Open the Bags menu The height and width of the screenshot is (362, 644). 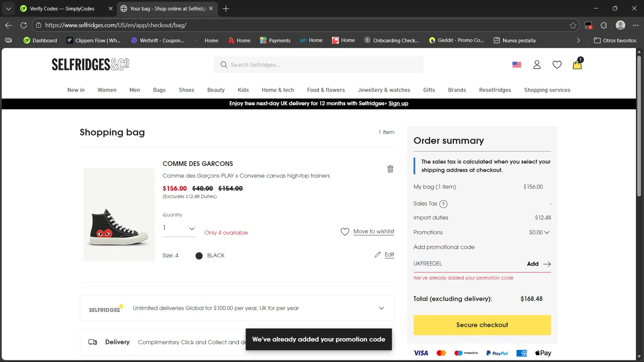(x=159, y=90)
